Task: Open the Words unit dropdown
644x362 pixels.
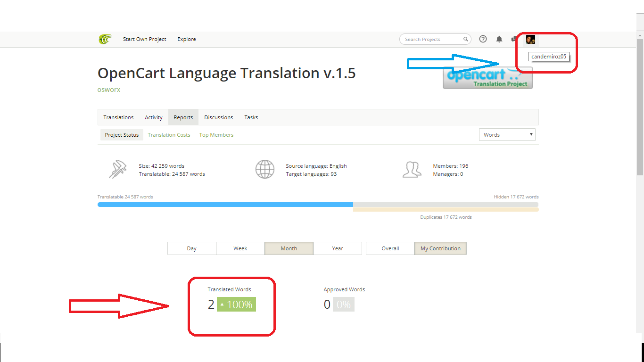Action: tap(507, 135)
